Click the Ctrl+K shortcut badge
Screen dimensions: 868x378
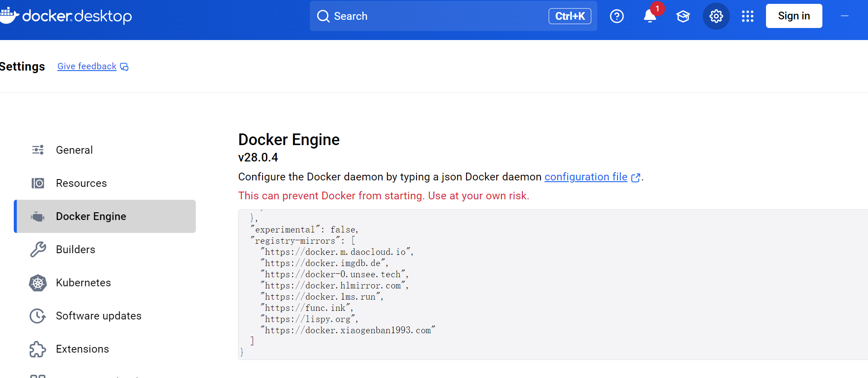coord(569,16)
